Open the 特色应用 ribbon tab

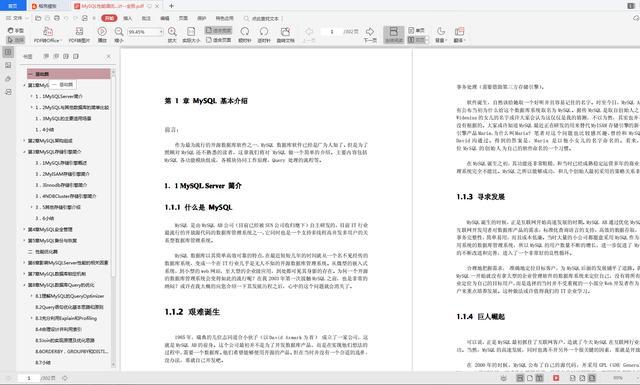(224, 18)
